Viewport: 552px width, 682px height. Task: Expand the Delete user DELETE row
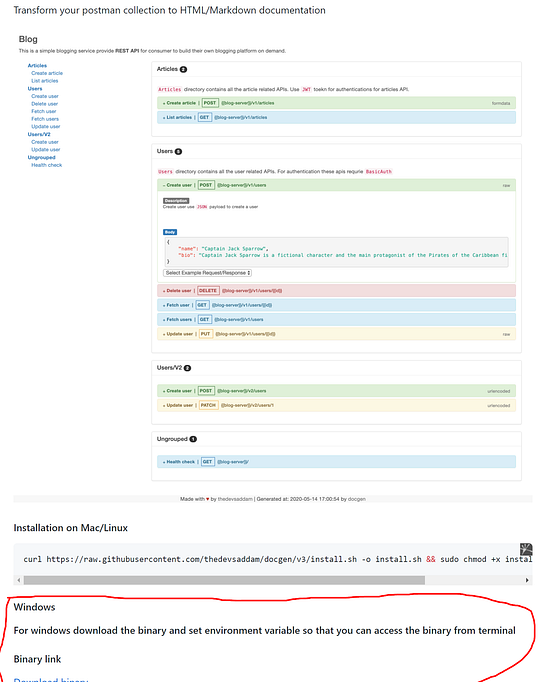[336, 291]
